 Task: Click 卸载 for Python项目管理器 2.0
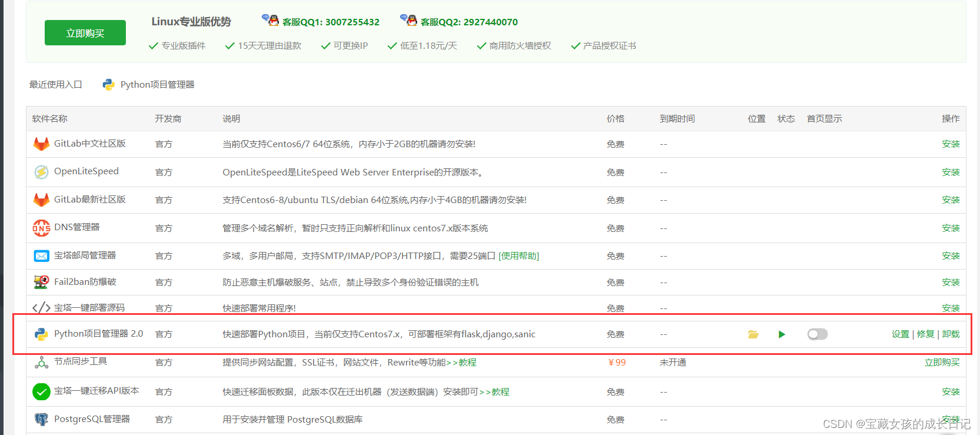click(x=951, y=334)
